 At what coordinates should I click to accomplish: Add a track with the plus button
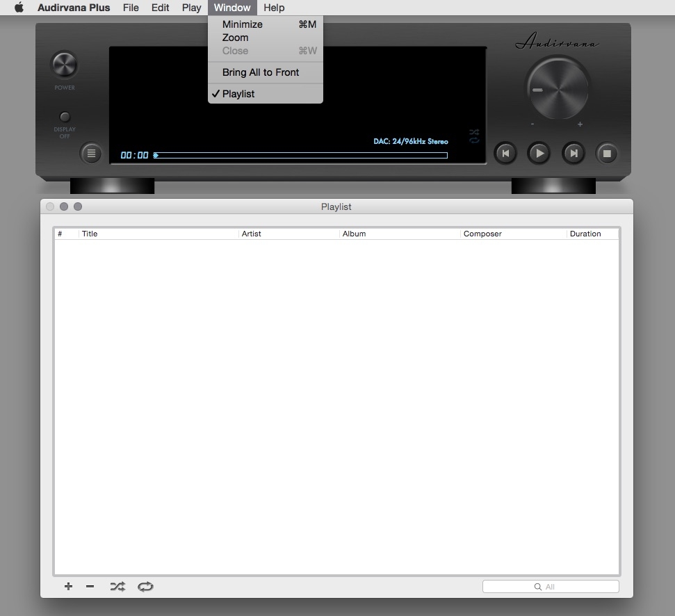tap(68, 586)
